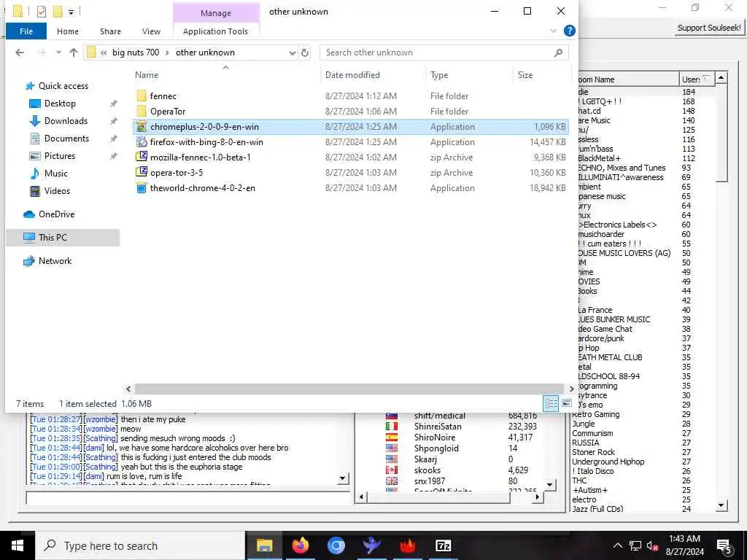Select the OperaTor folder icon

point(142,111)
